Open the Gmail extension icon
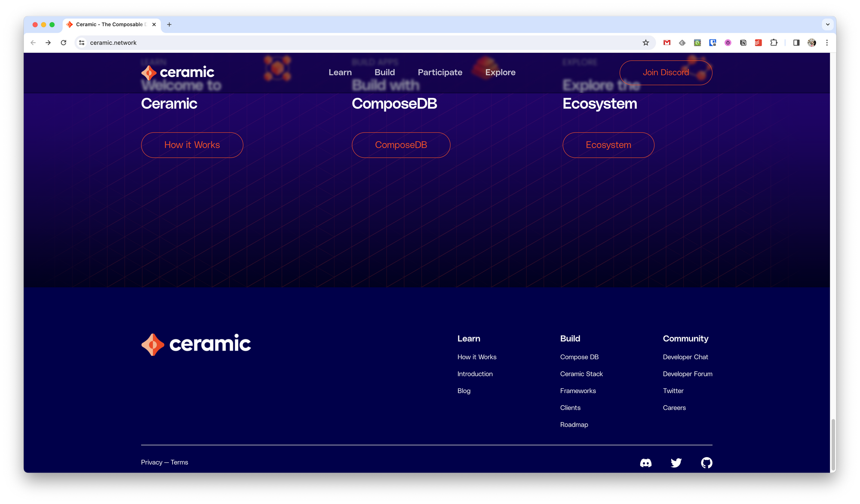The image size is (860, 504). click(667, 43)
